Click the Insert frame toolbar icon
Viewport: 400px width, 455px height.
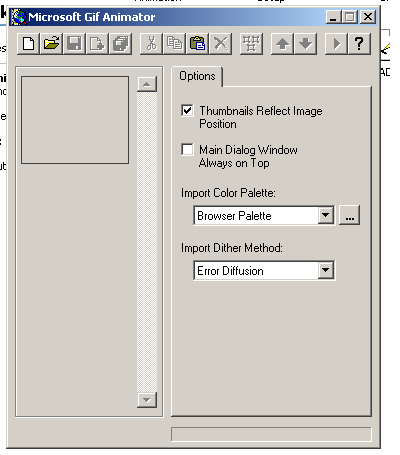pos(97,44)
